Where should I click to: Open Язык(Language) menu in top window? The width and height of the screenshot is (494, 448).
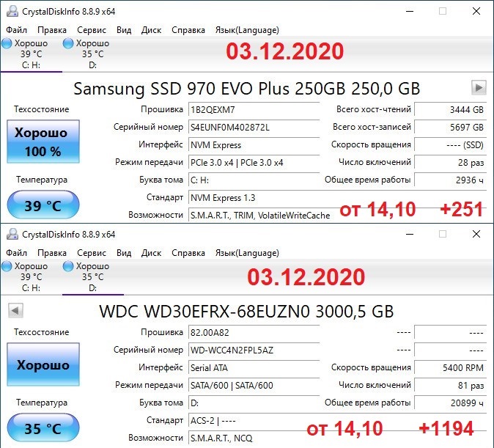(x=247, y=30)
